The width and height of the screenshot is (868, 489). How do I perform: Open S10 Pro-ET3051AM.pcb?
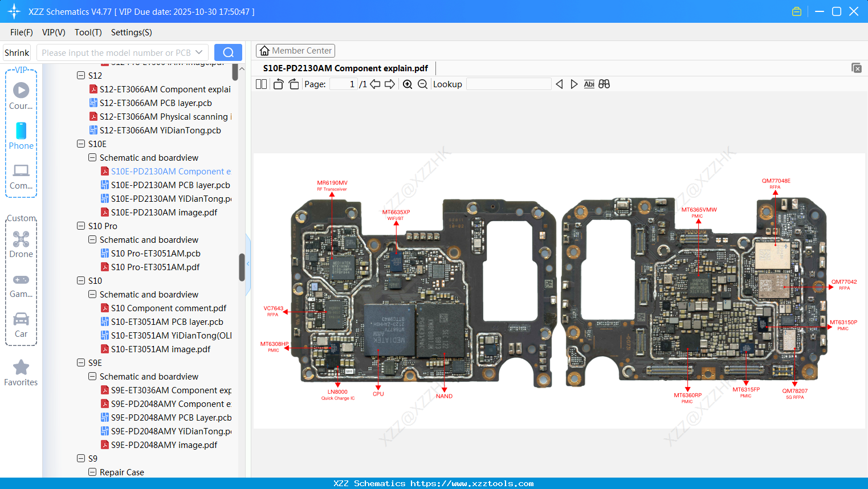coord(156,253)
